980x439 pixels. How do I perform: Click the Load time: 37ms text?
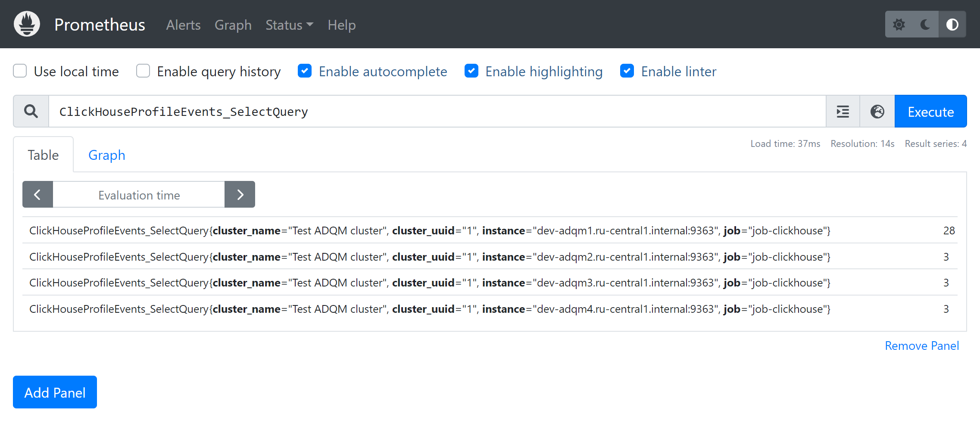coord(785,144)
